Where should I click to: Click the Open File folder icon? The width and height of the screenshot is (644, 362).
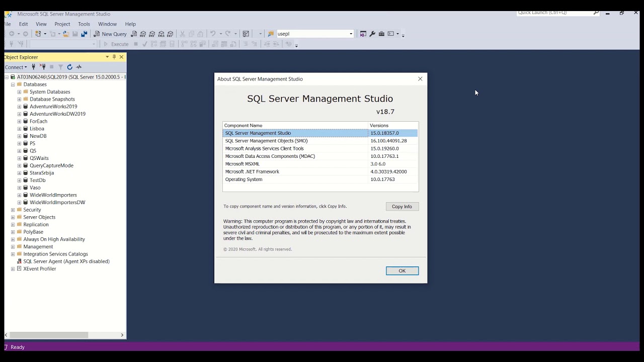66,34
